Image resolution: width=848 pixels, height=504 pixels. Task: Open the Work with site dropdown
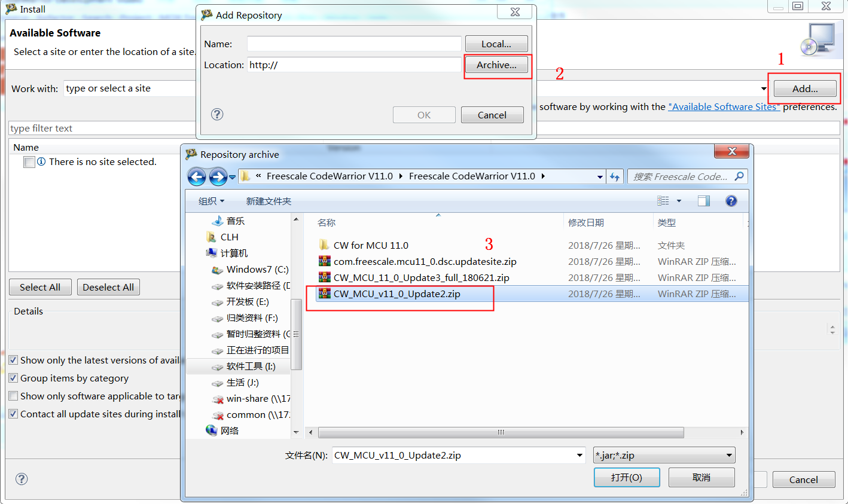pos(764,88)
